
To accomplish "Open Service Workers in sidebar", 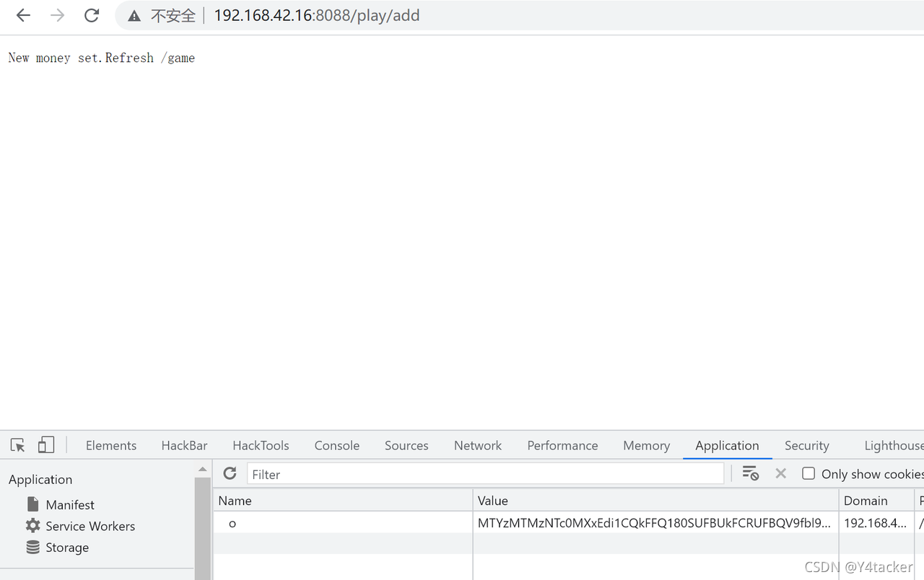I will pos(90,526).
